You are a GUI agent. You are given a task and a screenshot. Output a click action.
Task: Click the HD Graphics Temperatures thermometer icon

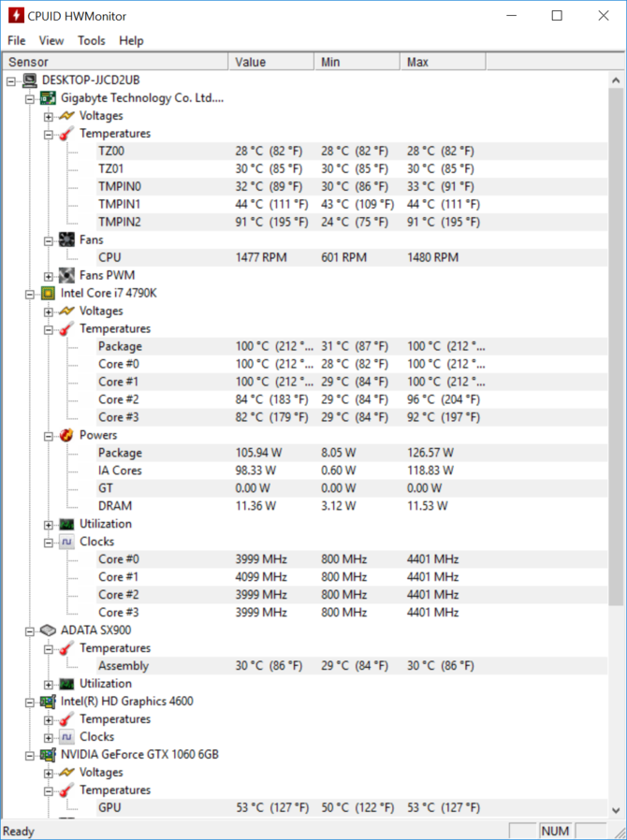tap(66, 719)
